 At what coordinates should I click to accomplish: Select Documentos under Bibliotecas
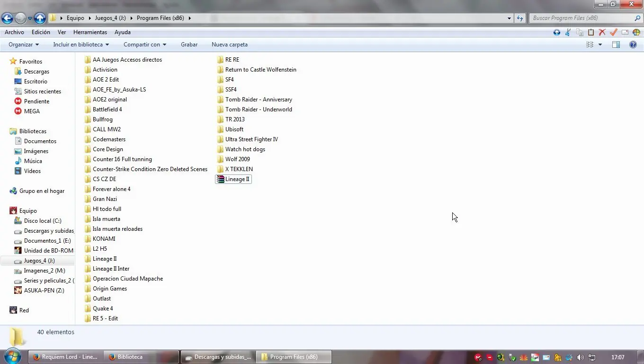click(x=40, y=141)
